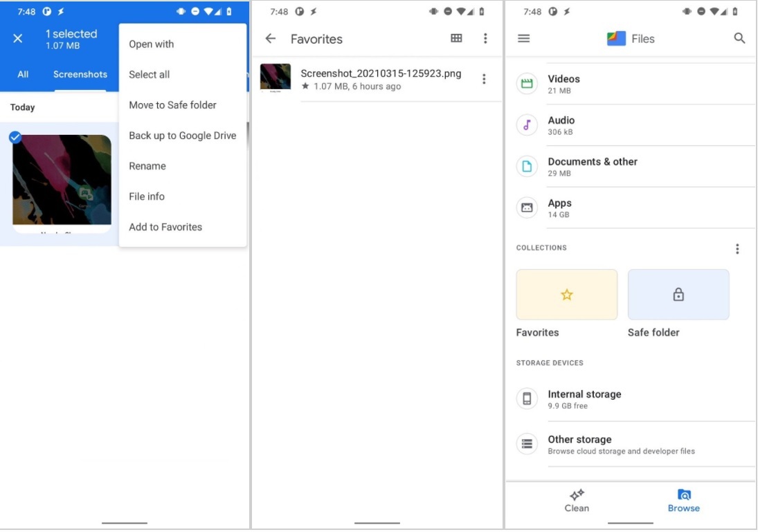758x532 pixels.
Task: Tap the X to cancel selection
Action: pyautogui.click(x=18, y=39)
